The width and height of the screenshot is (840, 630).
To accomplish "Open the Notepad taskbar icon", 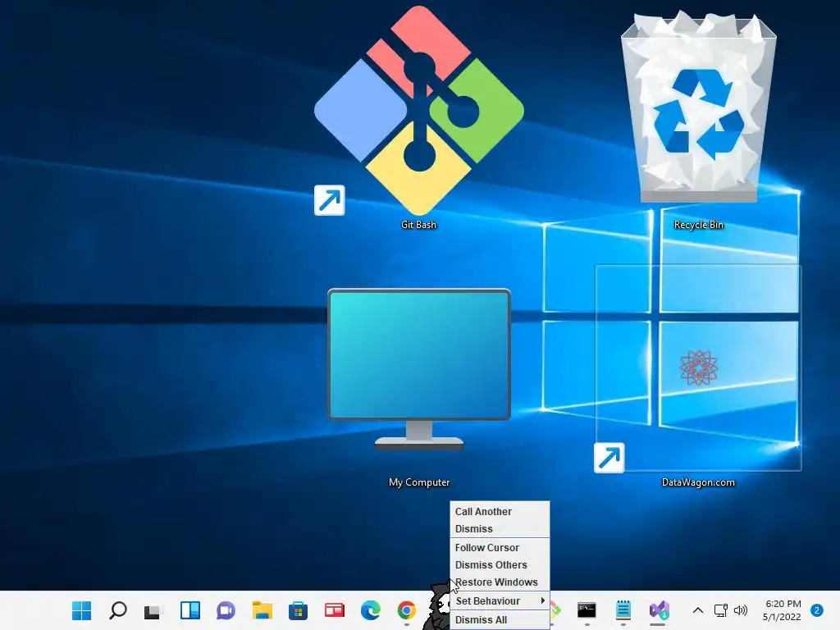I will click(x=623, y=610).
